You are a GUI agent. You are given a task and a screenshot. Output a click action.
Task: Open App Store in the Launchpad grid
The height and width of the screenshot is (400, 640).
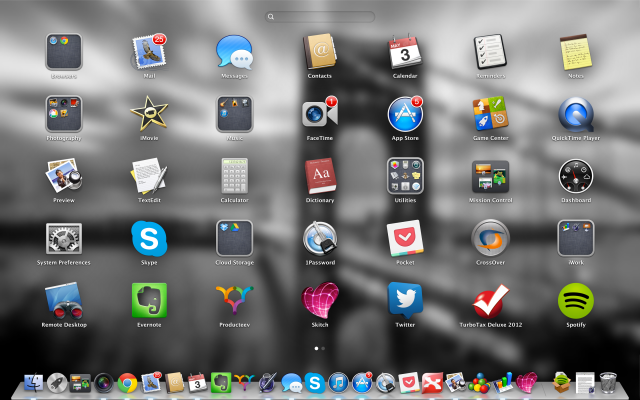pyautogui.click(x=405, y=114)
